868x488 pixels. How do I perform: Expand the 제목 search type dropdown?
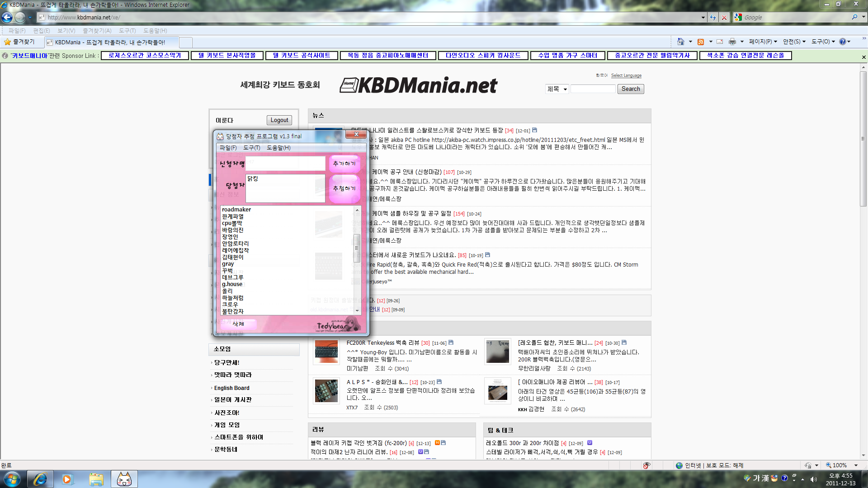click(x=557, y=89)
